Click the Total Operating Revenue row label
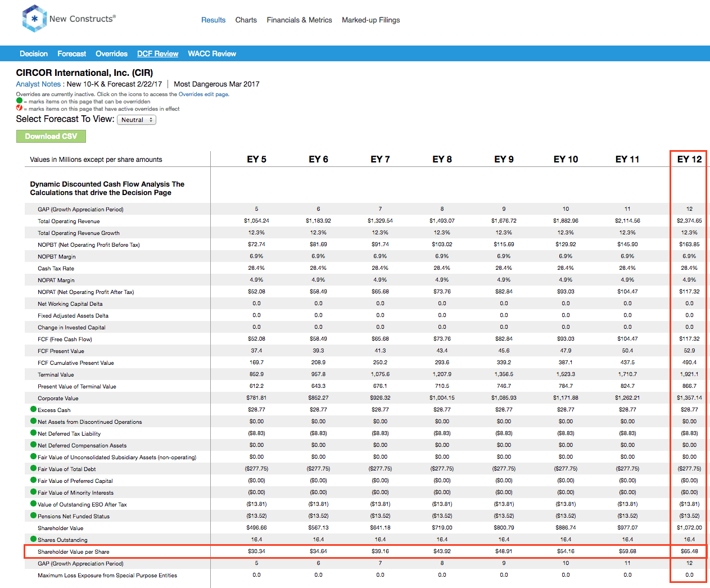Screen dimensions: 710x588 69,221
